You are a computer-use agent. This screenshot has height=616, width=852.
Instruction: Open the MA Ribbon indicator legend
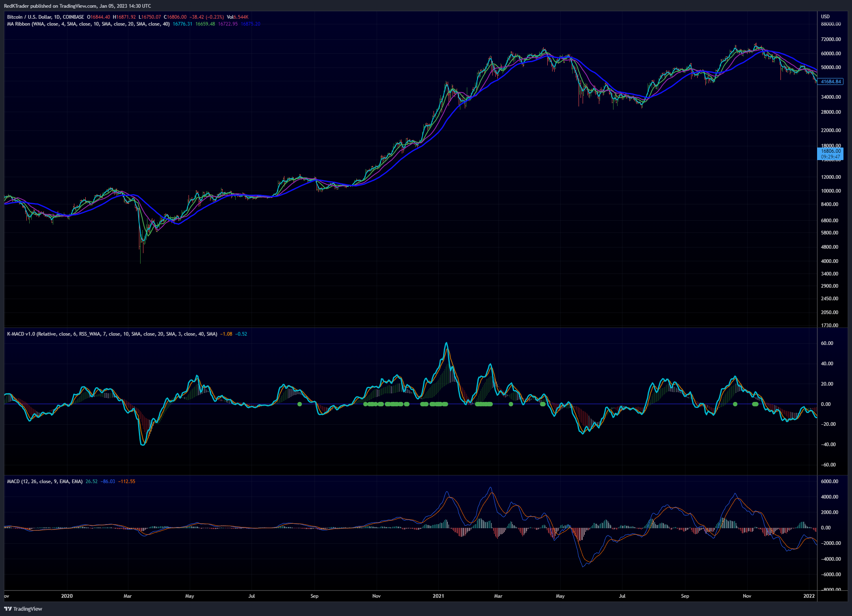pyautogui.click(x=88, y=24)
